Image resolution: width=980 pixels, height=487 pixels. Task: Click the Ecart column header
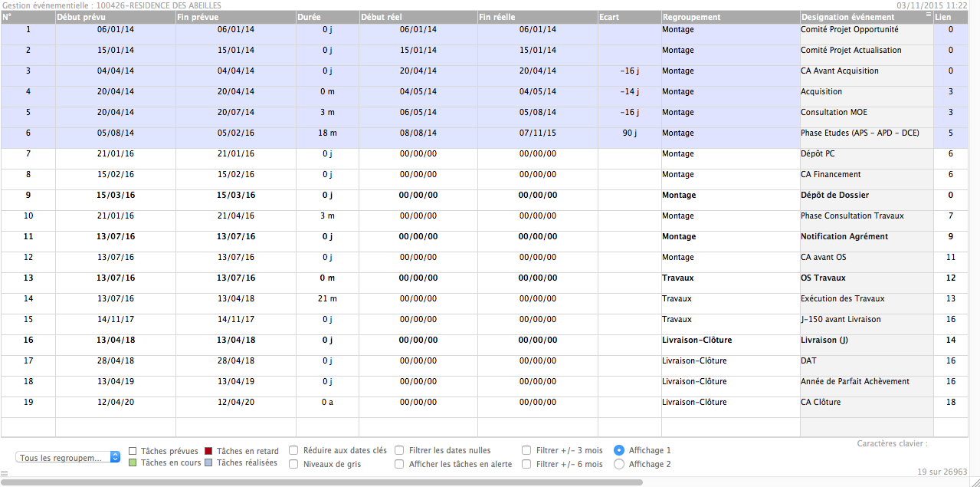click(629, 17)
